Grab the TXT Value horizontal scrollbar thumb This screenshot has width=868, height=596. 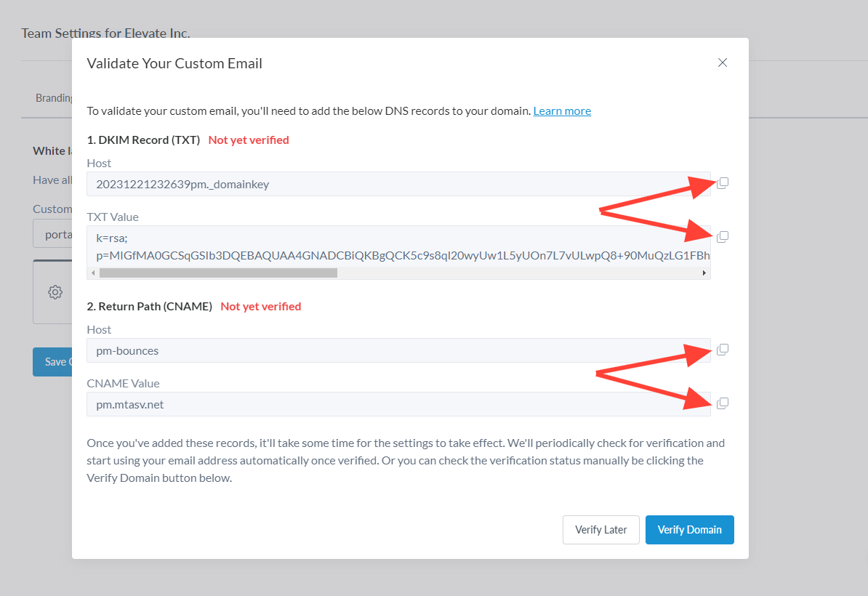[218, 273]
